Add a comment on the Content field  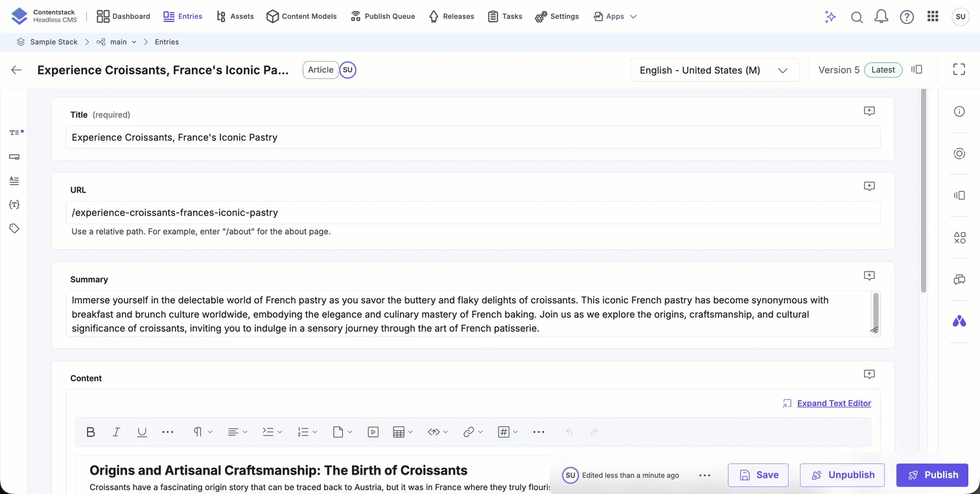pyautogui.click(x=869, y=375)
